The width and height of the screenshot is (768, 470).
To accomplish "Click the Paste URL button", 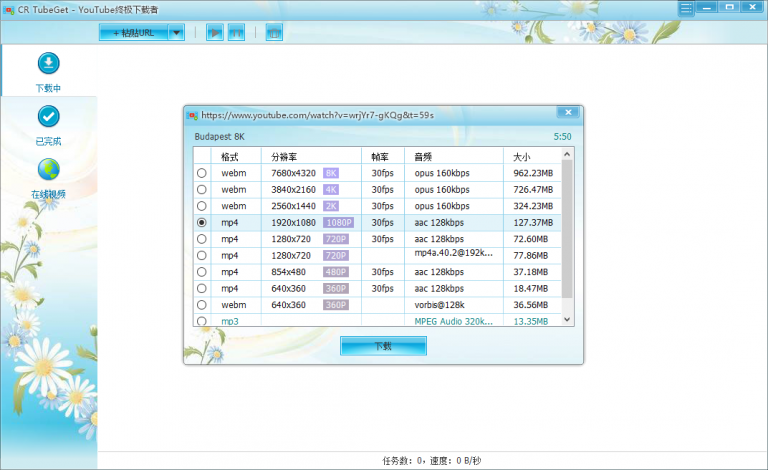I will 134,33.
